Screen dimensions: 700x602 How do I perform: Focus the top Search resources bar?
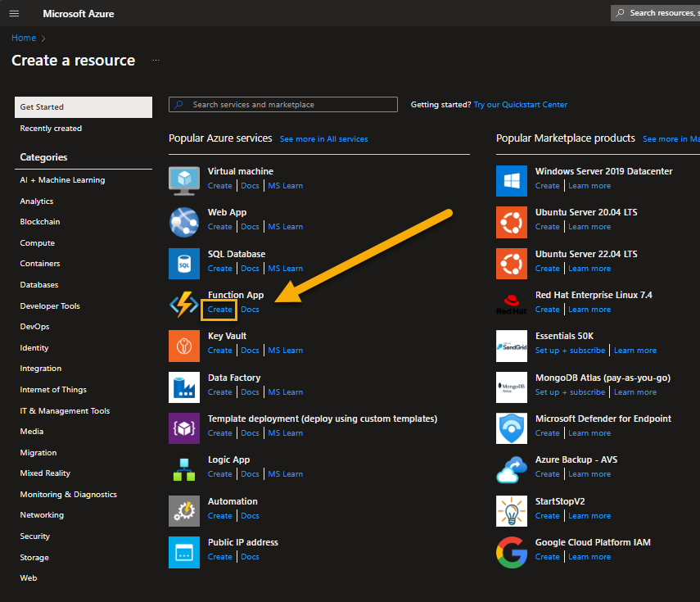[x=655, y=13]
